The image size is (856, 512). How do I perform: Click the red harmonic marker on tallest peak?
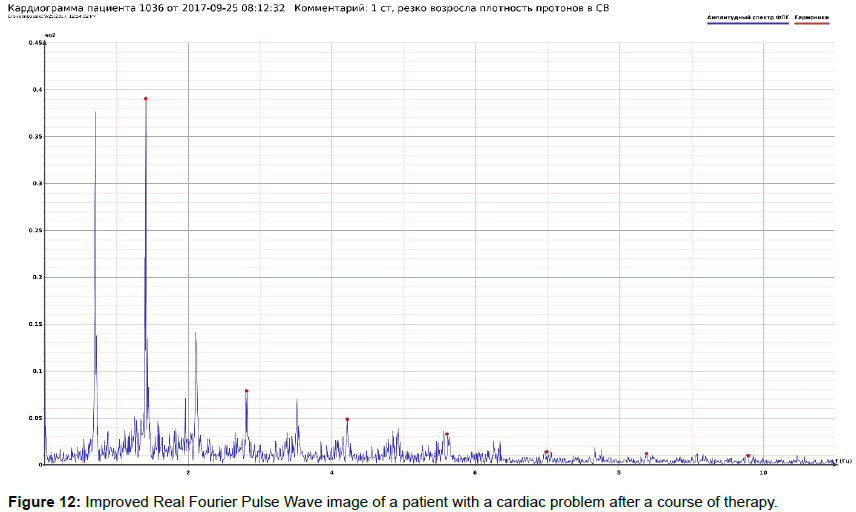(x=146, y=99)
